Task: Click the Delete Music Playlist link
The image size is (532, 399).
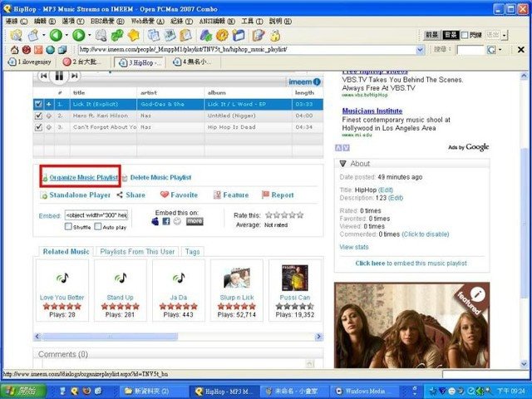Action: pos(160,177)
